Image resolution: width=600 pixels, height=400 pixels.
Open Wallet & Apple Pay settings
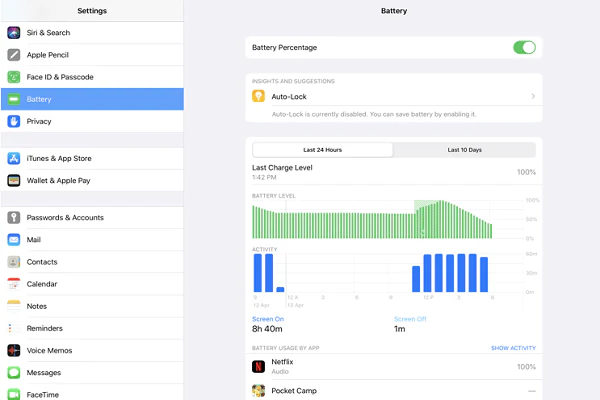tap(92, 180)
